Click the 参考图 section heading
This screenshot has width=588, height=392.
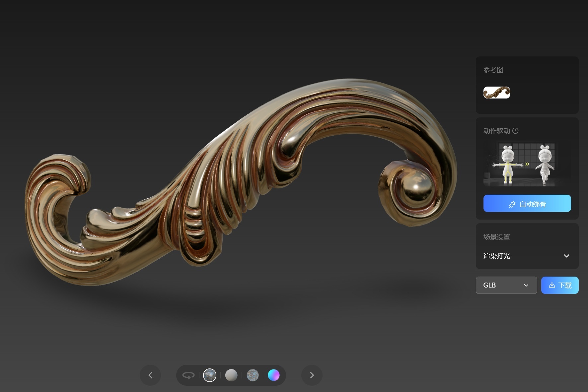493,70
